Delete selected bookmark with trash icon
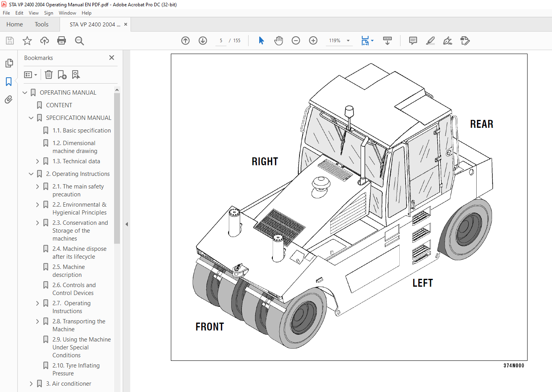Image resolution: width=552 pixels, height=392 pixels. point(49,75)
